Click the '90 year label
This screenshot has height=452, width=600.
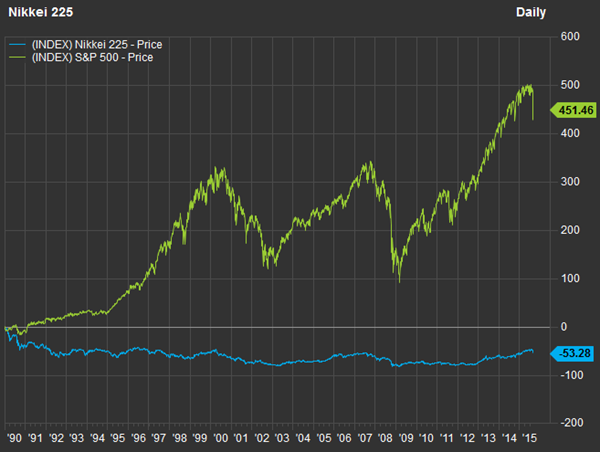[x=15, y=438]
